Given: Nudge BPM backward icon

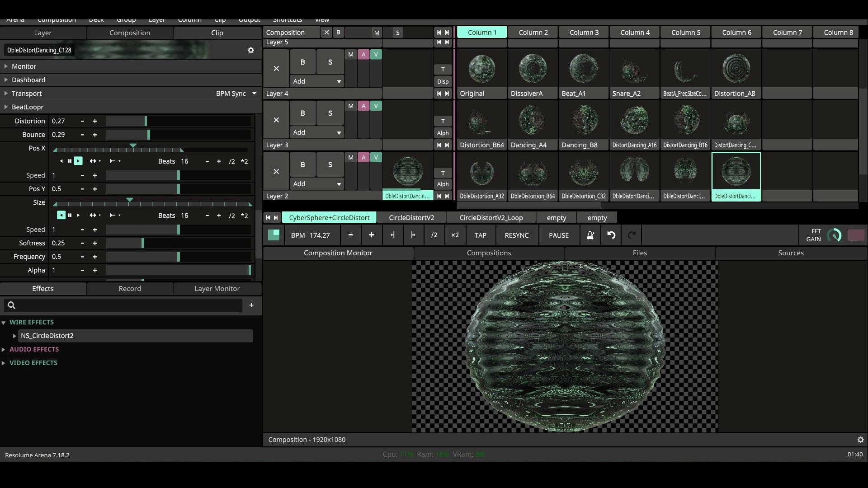Looking at the screenshot, I should click(392, 235).
